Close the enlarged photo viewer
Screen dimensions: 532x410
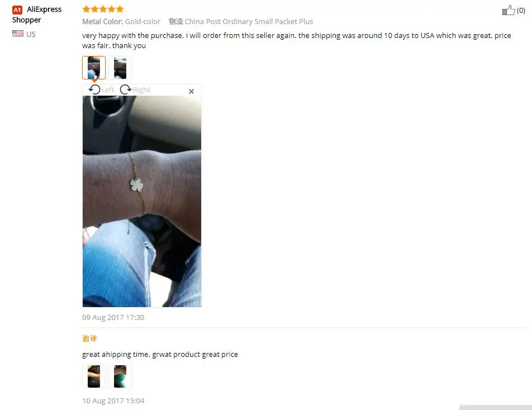[x=191, y=91]
